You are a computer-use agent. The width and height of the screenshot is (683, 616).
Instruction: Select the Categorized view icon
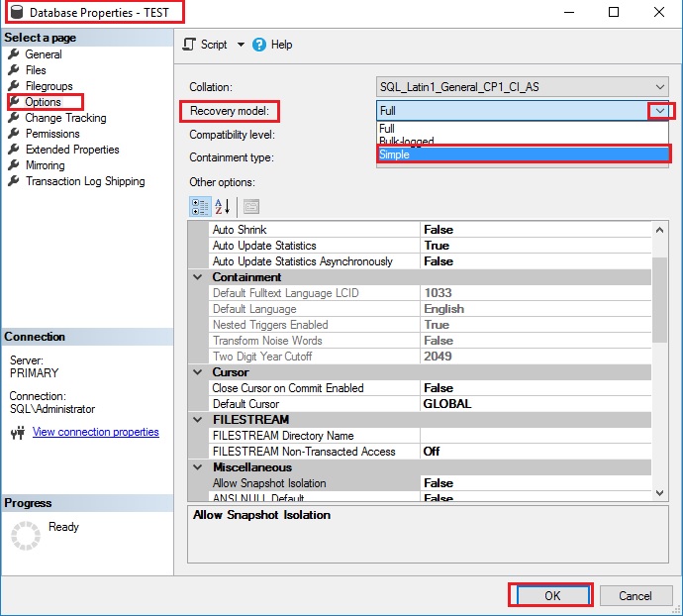(x=199, y=206)
